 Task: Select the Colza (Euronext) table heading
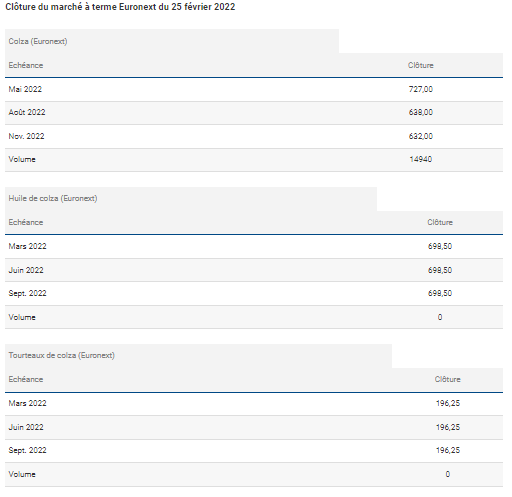38,41
